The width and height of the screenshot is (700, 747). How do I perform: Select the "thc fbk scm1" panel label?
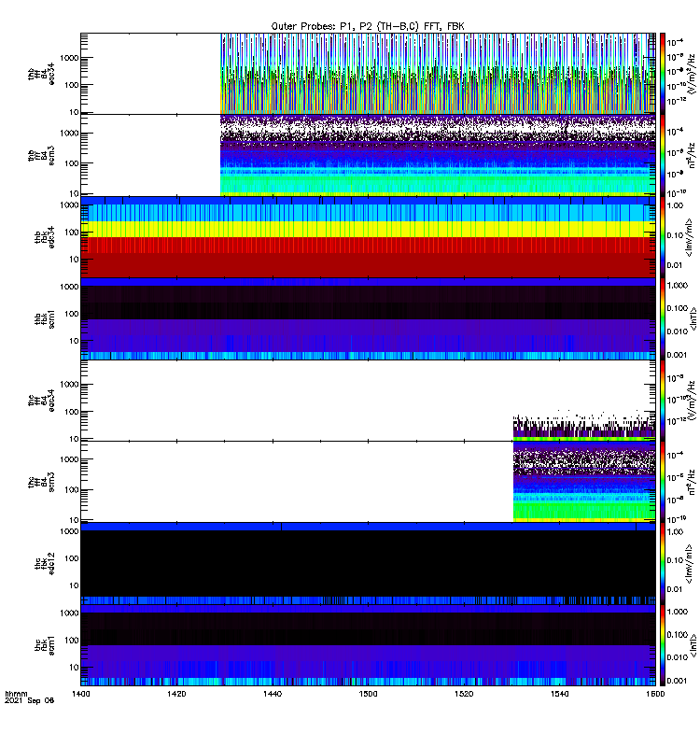pos(45,645)
